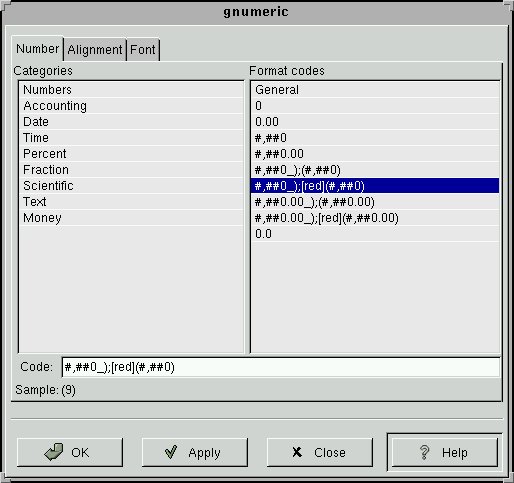The width and height of the screenshot is (514, 483).
Task: Click the Apply checkmark icon
Action: (x=171, y=452)
